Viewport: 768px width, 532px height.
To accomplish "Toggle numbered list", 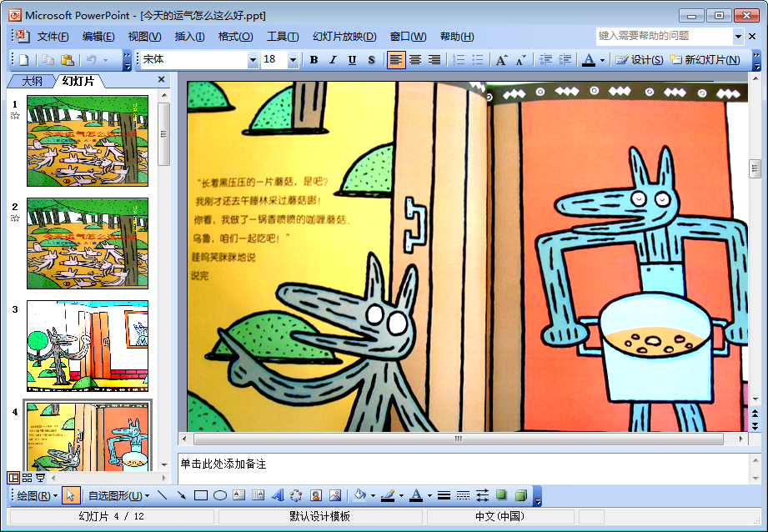I will point(459,60).
